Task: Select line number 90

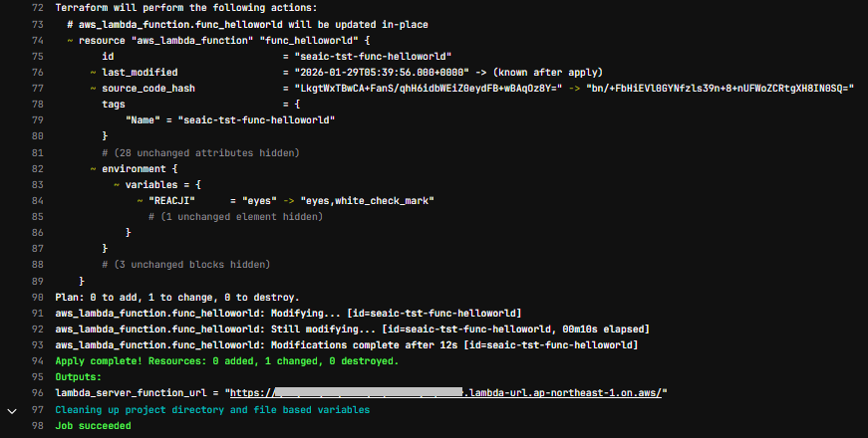Action: tap(38, 298)
